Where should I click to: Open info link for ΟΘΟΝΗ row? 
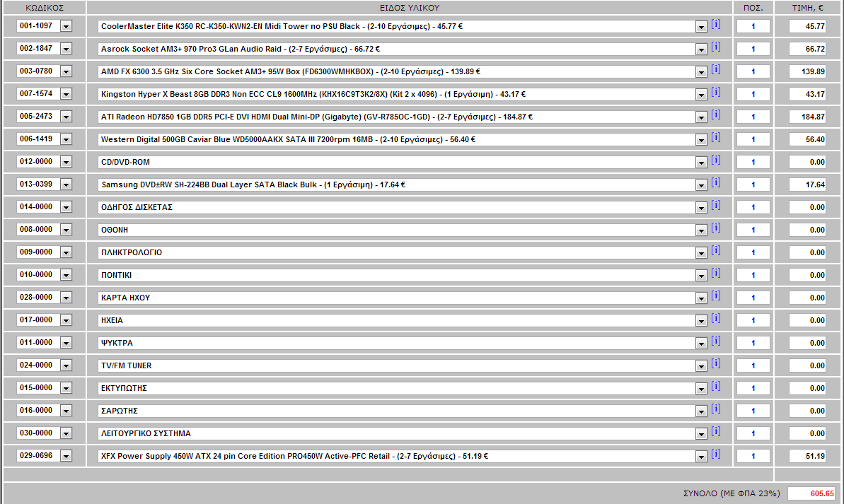click(715, 228)
